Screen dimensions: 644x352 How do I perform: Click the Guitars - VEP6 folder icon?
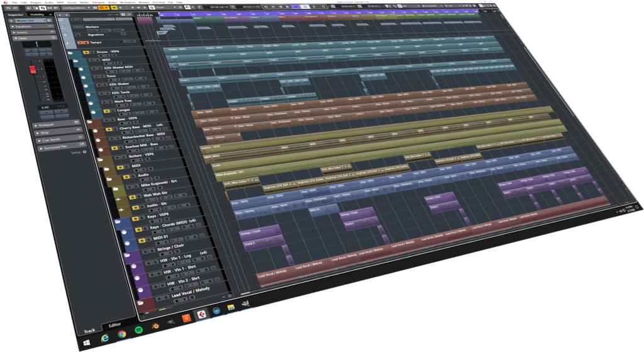(100, 159)
